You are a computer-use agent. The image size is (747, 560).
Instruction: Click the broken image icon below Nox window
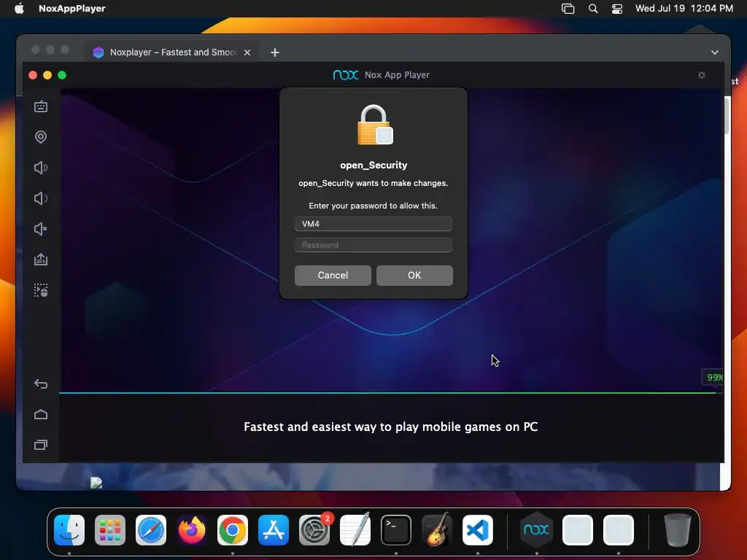[96, 483]
